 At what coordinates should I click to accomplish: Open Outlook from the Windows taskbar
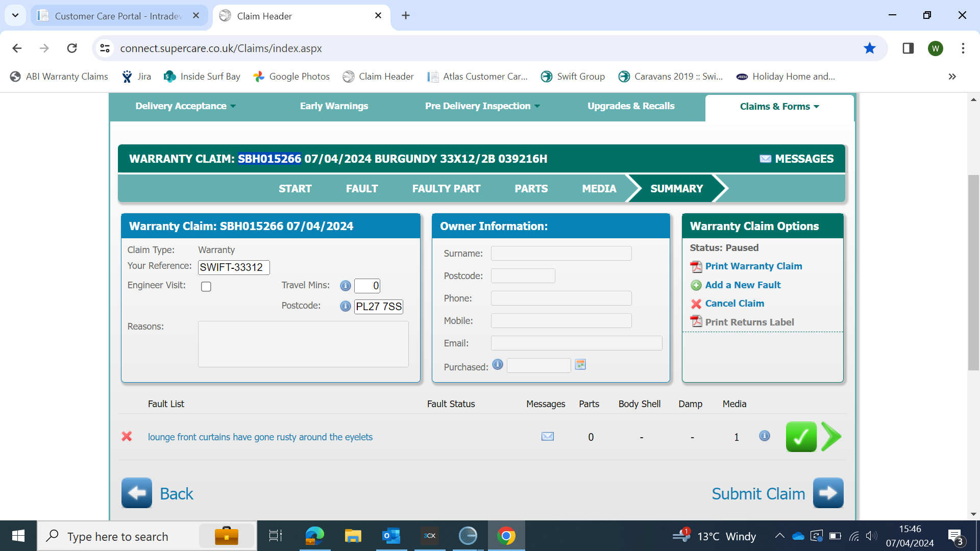point(391,536)
